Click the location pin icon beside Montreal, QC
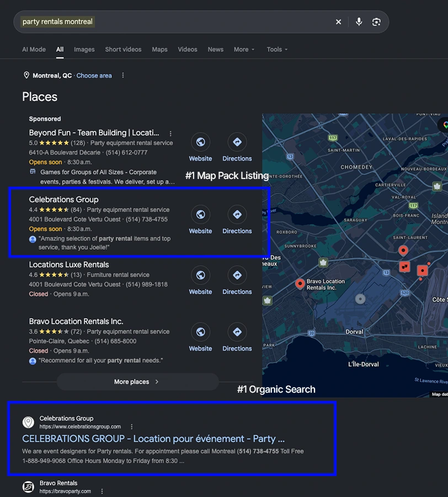448x497 pixels. pos(26,76)
